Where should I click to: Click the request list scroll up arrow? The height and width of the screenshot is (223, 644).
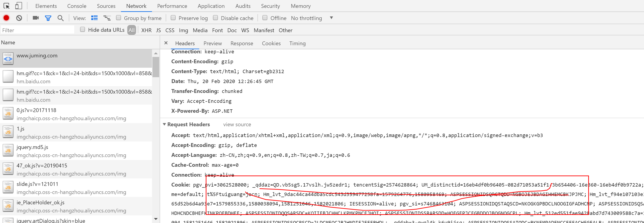156,53
